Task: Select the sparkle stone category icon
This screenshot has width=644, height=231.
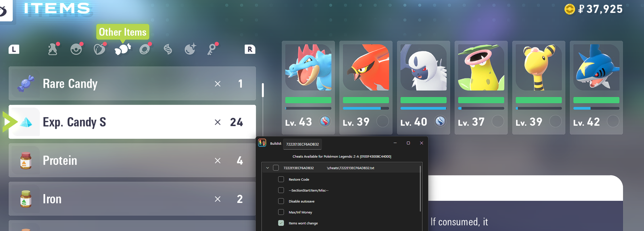Action: tap(190, 49)
